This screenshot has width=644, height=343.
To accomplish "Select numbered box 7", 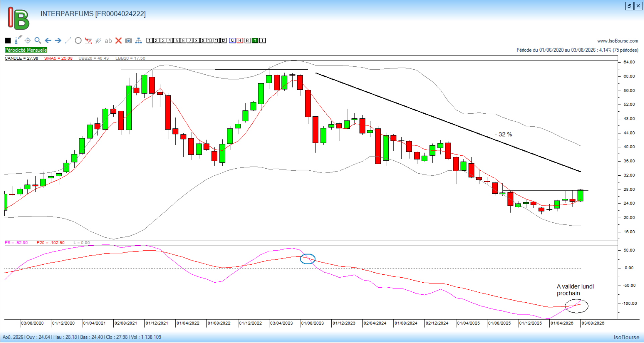I will [x=190, y=41].
